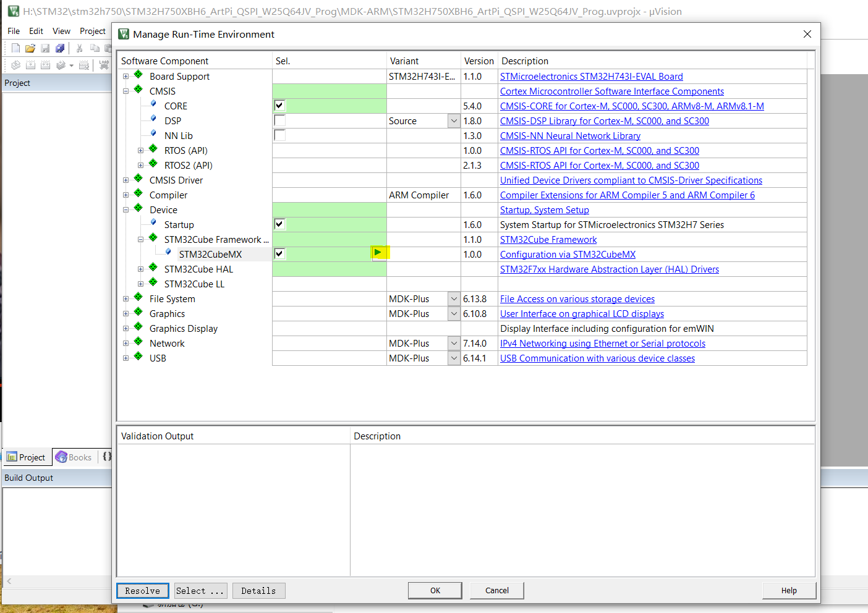Click the New file toolbar icon
Screen dimensions: 868x613
[15, 48]
